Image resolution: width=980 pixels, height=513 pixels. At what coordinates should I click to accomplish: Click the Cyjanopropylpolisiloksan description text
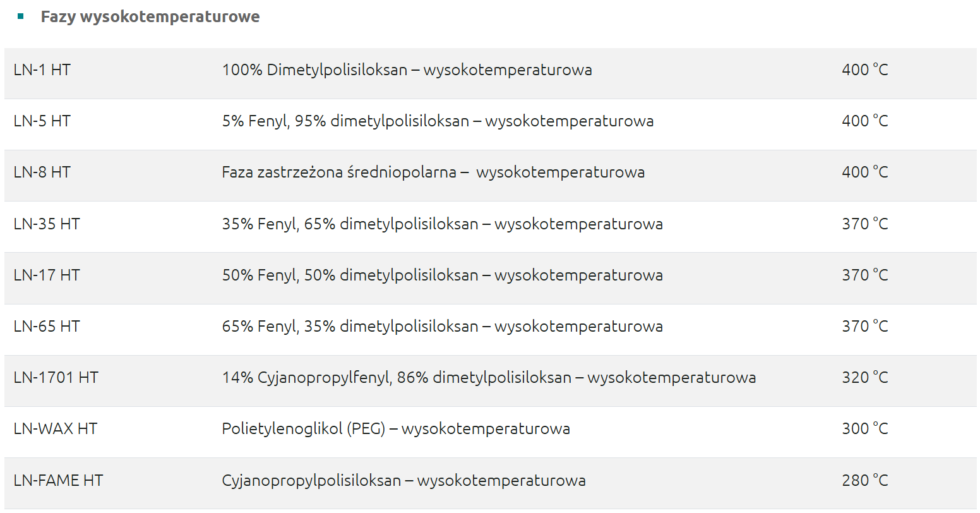(x=403, y=480)
